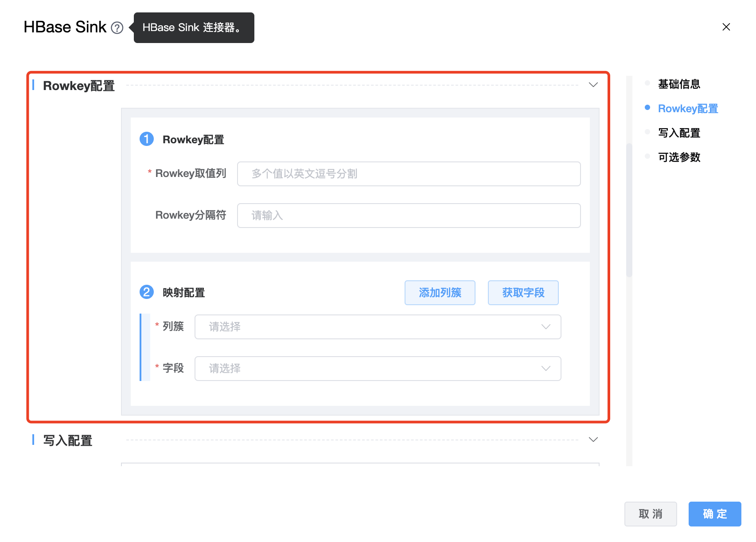Click the 取消 cancel button
The height and width of the screenshot is (542, 756).
[650, 514]
